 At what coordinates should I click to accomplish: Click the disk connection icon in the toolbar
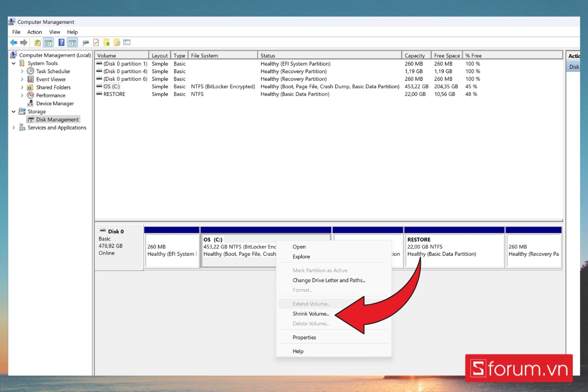[86, 43]
